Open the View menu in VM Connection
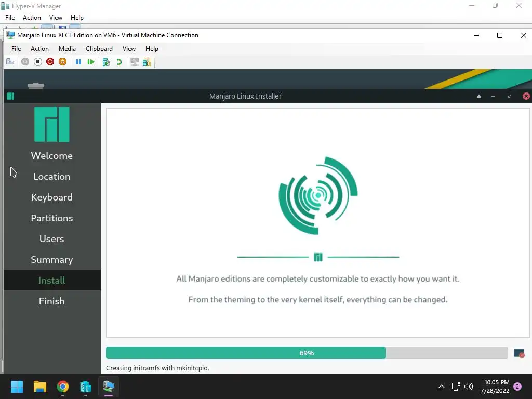The width and height of the screenshot is (532, 399). 129,49
